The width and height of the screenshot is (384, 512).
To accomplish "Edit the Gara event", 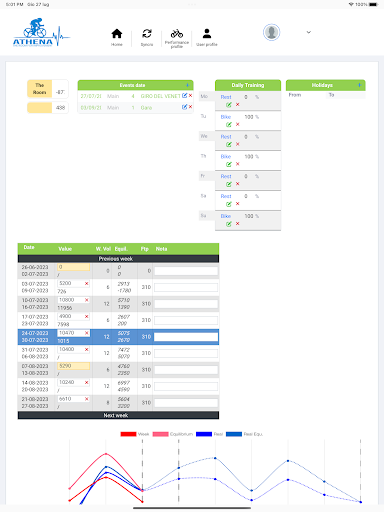I will (x=184, y=107).
